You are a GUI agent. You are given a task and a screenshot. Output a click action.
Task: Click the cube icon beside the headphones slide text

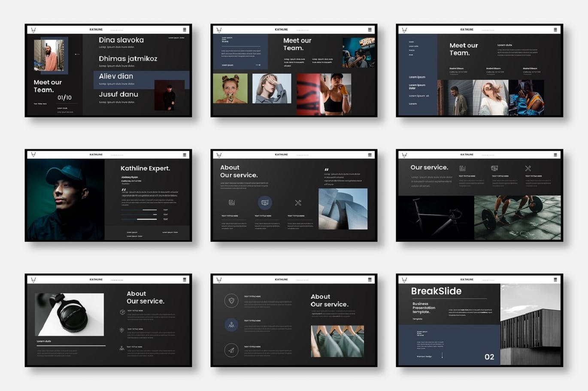click(x=122, y=312)
